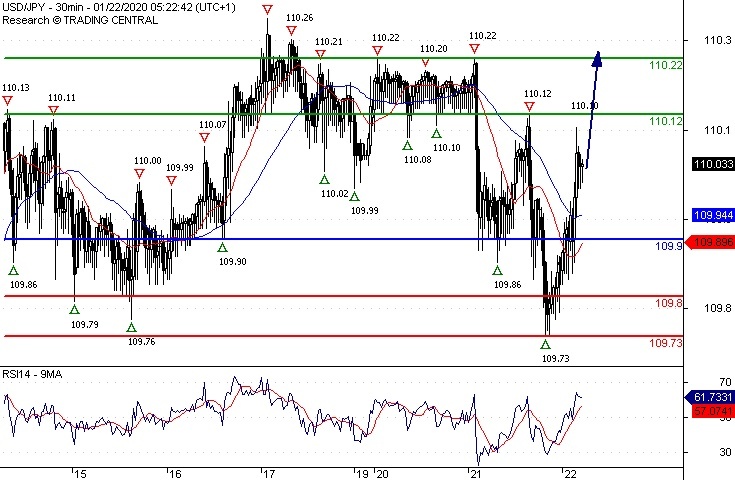Click the 110.20 peak price label

[434, 49]
